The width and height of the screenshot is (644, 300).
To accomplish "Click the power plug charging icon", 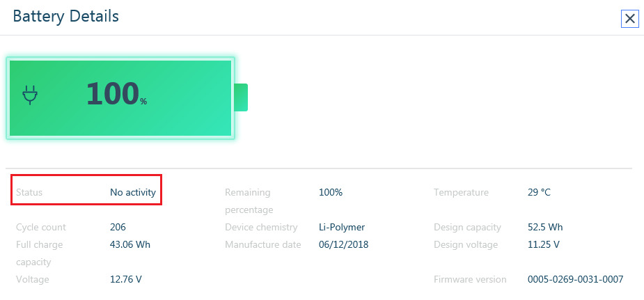I will click(x=30, y=95).
